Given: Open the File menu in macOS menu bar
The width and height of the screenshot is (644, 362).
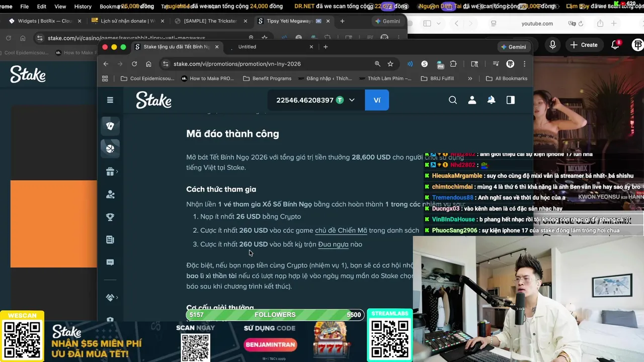Looking at the screenshot, I should tap(24, 7).
